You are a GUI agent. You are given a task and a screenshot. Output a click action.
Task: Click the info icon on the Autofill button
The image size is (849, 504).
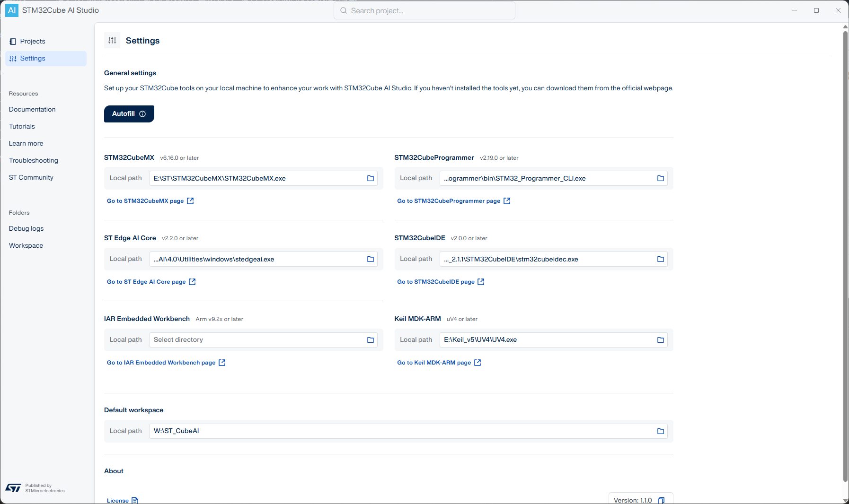(x=142, y=114)
